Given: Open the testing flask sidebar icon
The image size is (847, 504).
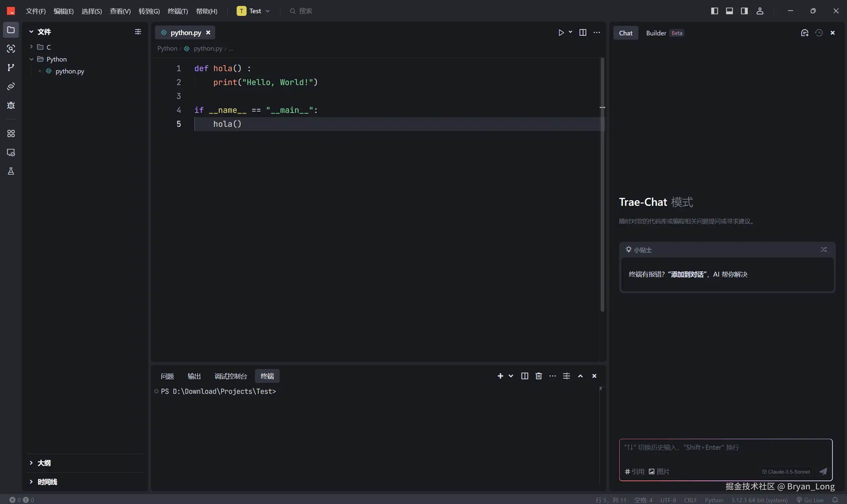Looking at the screenshot, I should point(11,171).
